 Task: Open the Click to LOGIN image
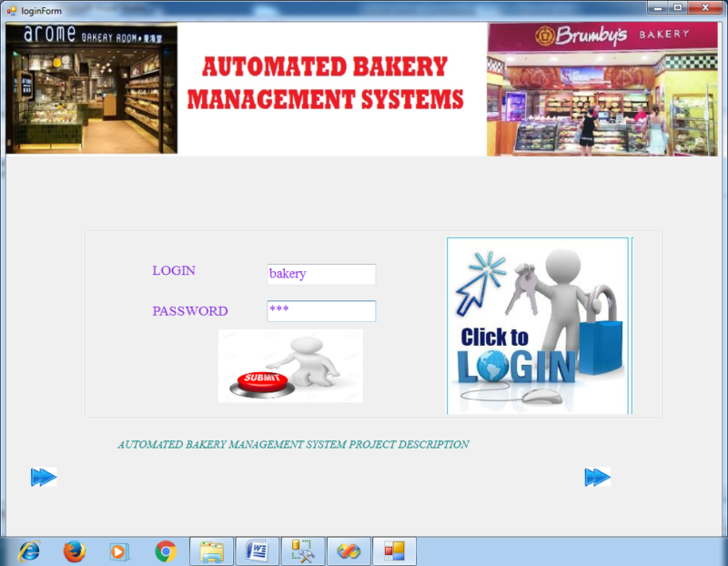point(537,325)
